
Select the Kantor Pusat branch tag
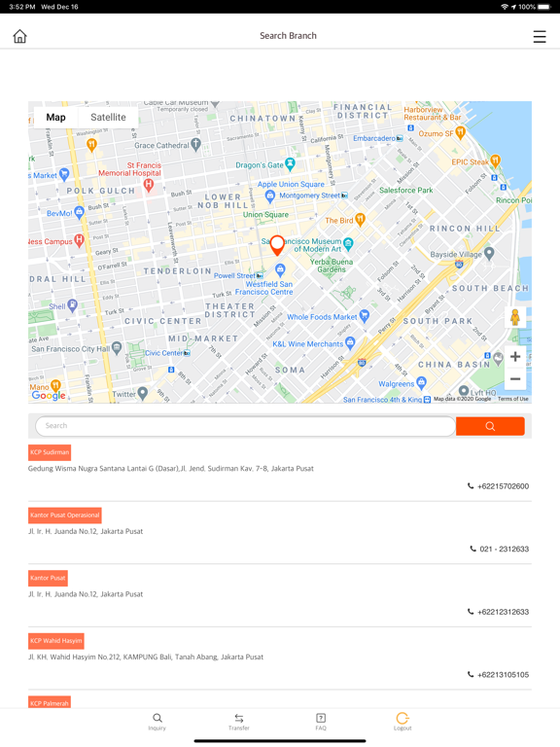click(x=48, y=578)
